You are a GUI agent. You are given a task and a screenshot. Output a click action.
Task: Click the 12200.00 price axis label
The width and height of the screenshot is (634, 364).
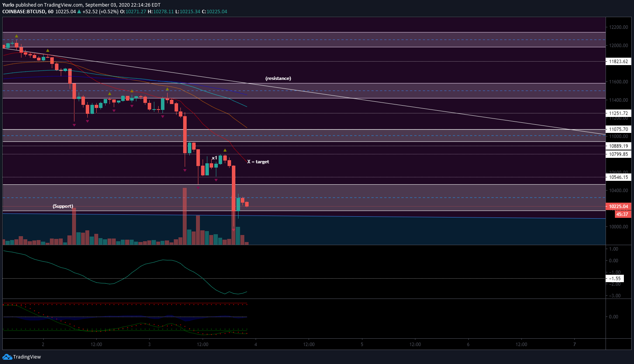pyautogui.click(x=618, y=27)
